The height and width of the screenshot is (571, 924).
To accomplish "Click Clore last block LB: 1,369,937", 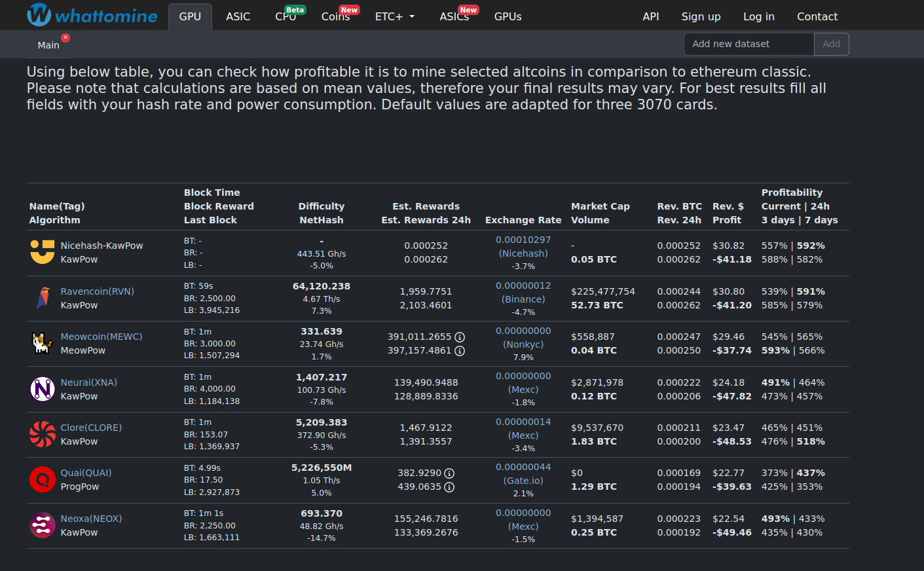I will pos(212,447).
